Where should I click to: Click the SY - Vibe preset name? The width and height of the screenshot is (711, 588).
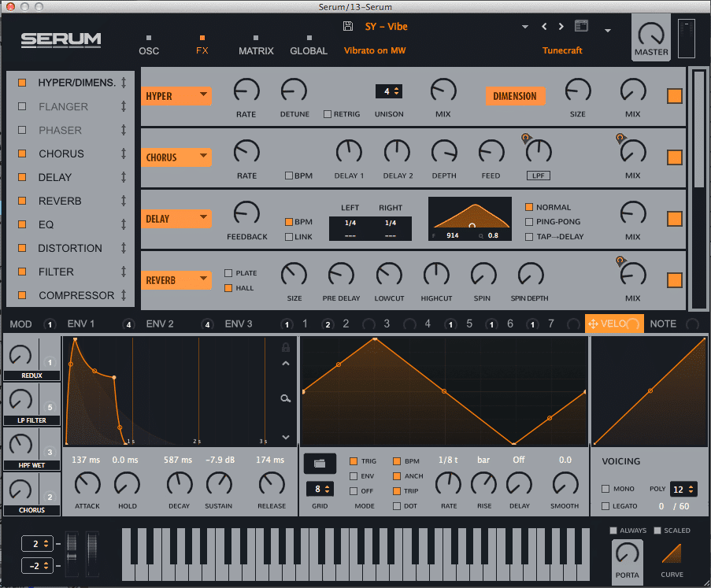tap(387, 26)
